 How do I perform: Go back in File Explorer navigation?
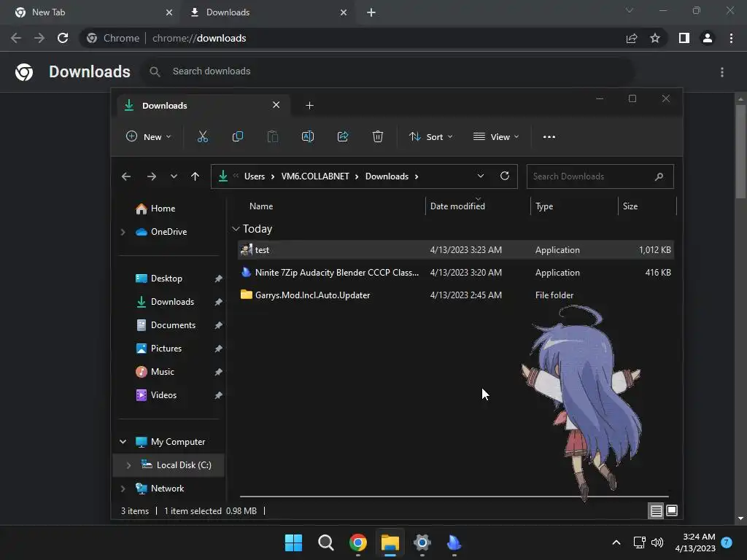point(125,176)
